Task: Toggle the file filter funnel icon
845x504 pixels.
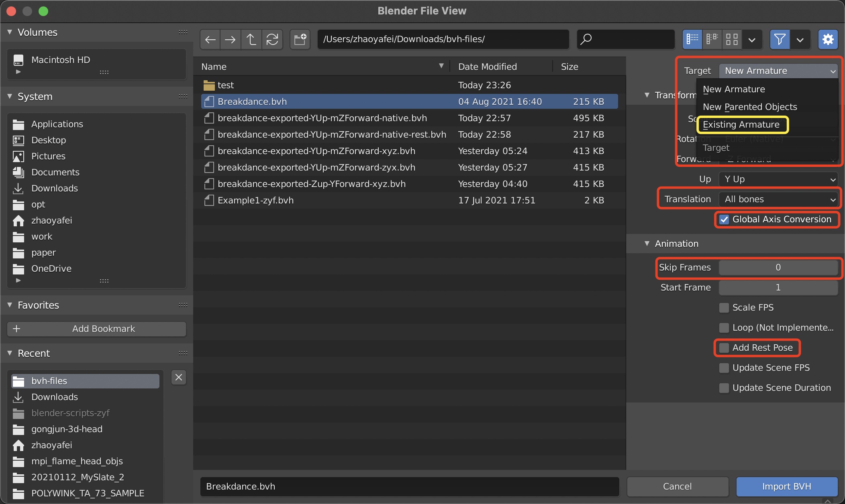Action: pos(780,39)
